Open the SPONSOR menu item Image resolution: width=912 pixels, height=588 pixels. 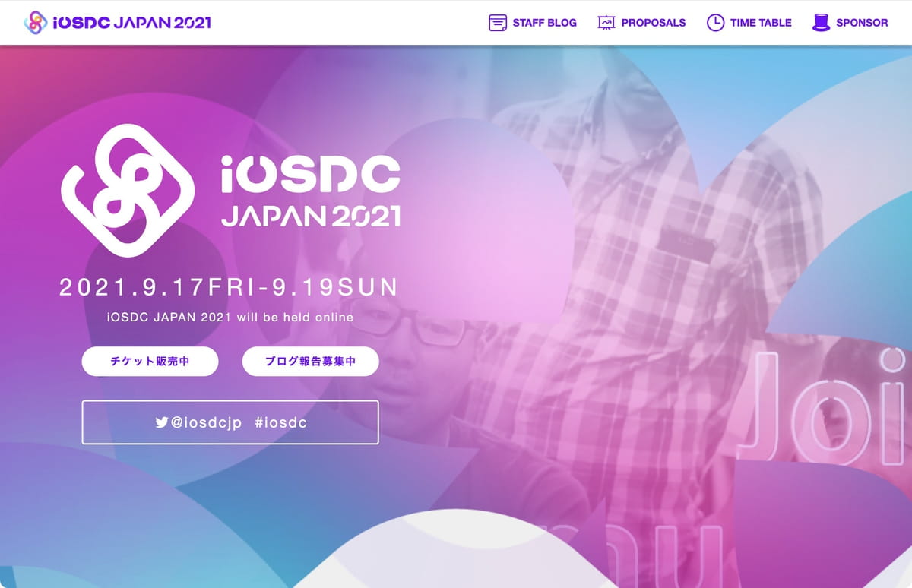tap(862, 23)
